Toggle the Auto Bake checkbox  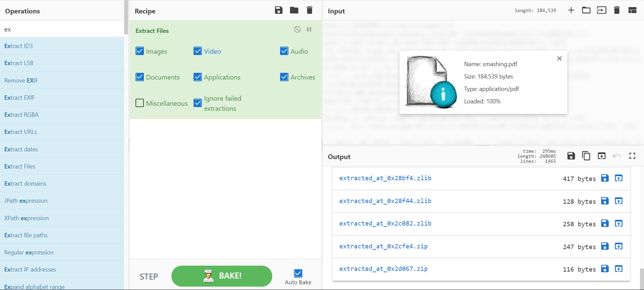tap(298, 273)
